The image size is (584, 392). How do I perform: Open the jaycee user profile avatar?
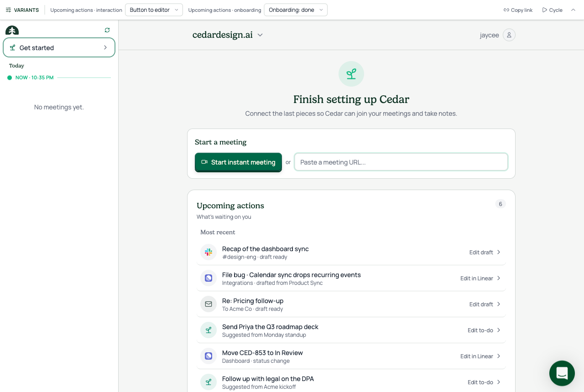509,35
